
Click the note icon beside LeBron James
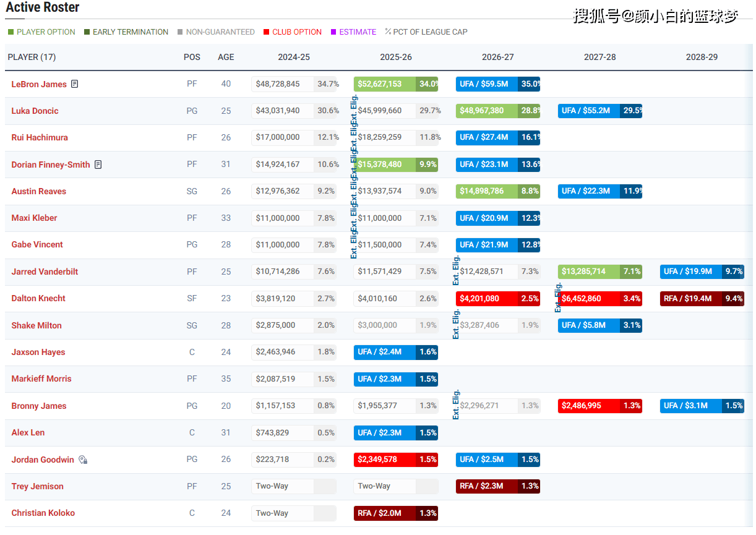click(75, 84)
